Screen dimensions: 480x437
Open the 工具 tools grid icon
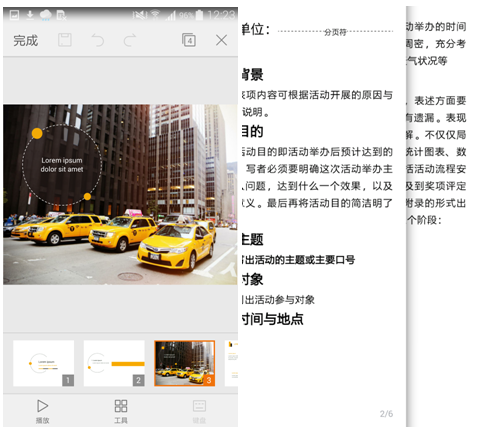pos(121,406)
